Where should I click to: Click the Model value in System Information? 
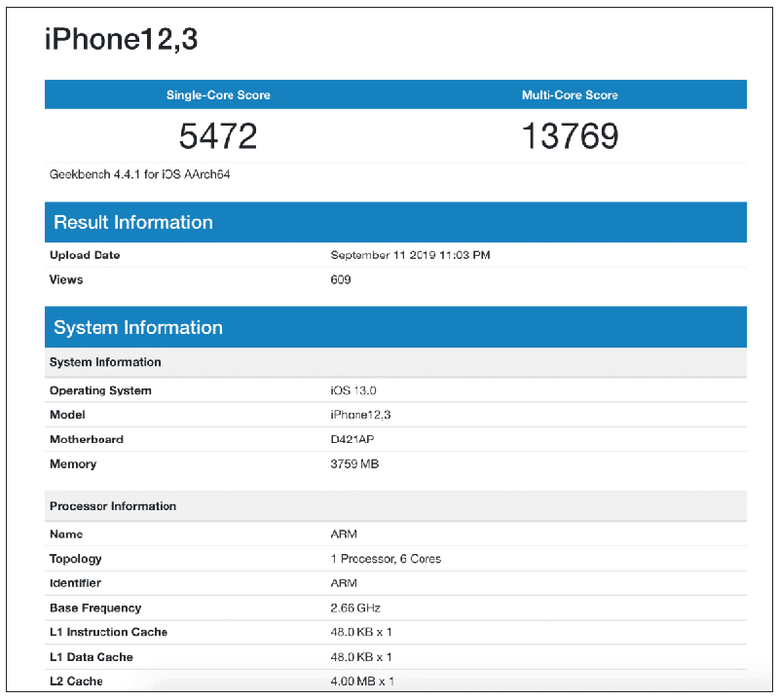(360, 415)
